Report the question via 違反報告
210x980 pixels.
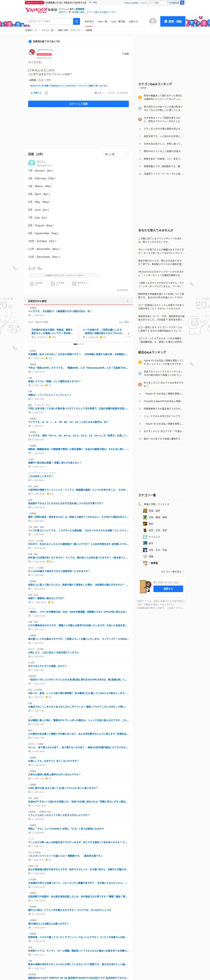pos(123,93)
